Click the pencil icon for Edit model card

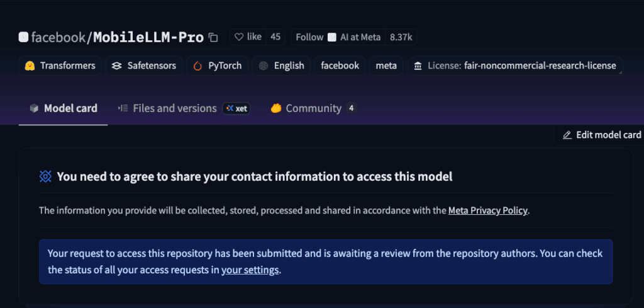pyautogui.click(x=567, y=135)
